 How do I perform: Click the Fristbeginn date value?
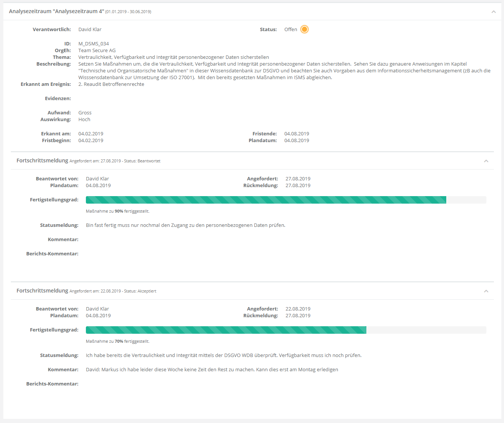(x=91, y=140)
